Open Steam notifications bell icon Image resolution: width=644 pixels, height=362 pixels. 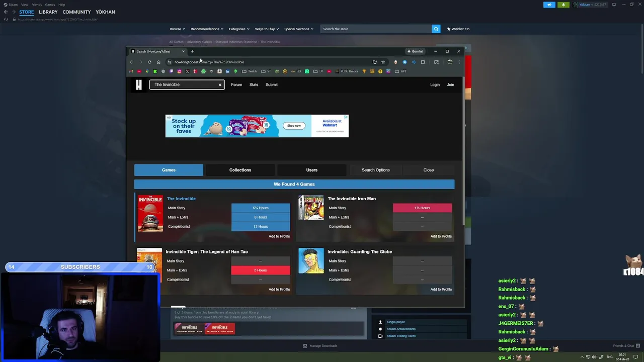pos(563,5)
